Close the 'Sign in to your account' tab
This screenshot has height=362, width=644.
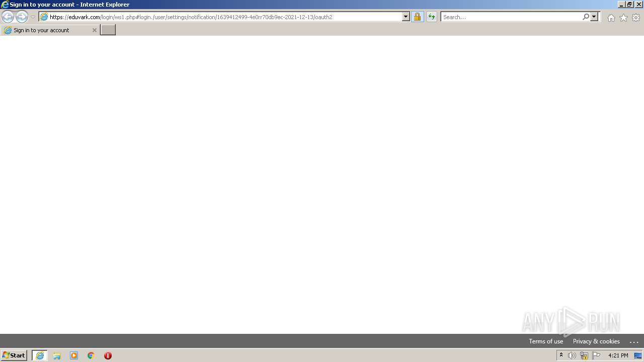(94, 30)
